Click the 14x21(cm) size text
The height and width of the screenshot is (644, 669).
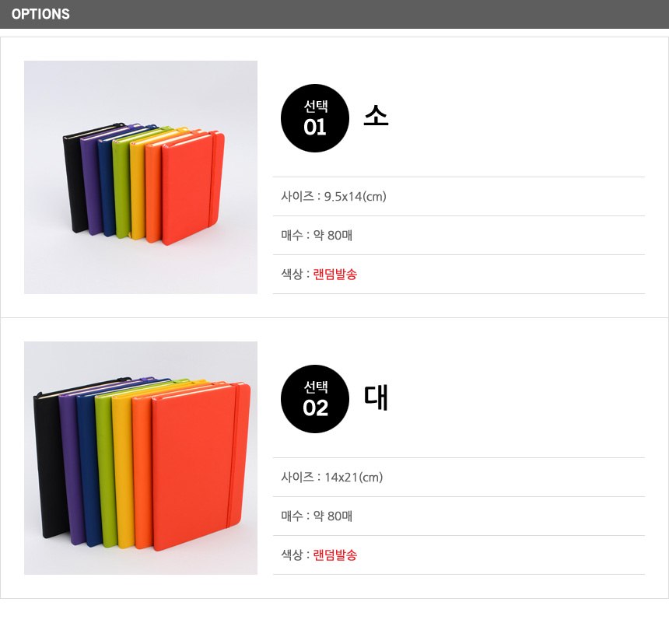(353, 478)
